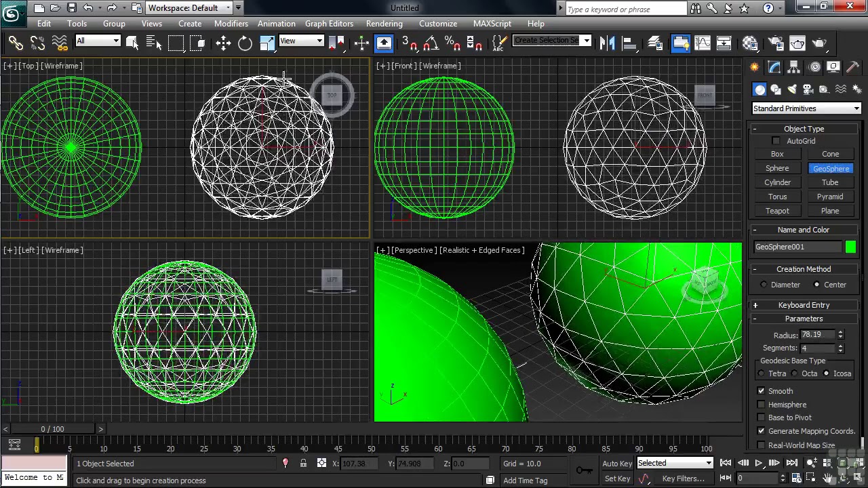
Task: Open the reference coordinate View dropdown
Action: (x=301, y=41)
